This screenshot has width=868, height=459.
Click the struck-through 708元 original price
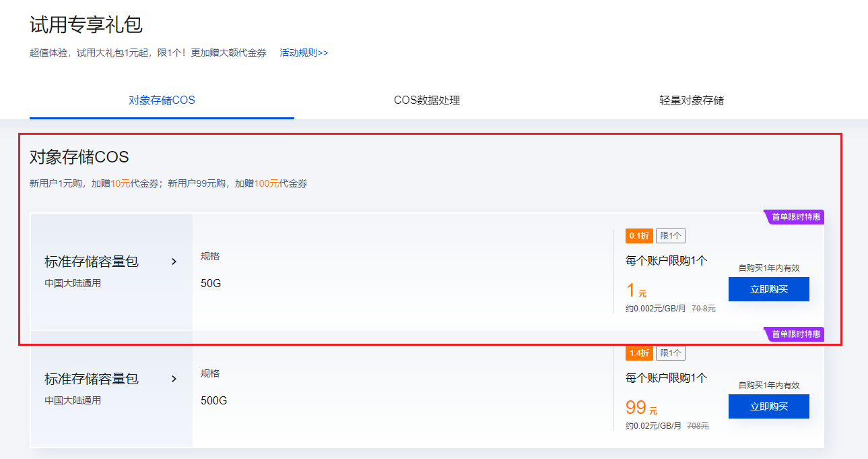tap(698, 426)
